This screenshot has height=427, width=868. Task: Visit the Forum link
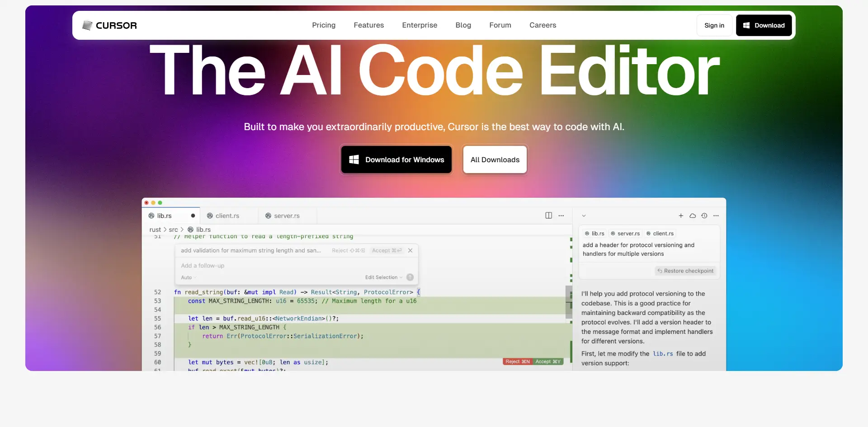coord(500,25)
